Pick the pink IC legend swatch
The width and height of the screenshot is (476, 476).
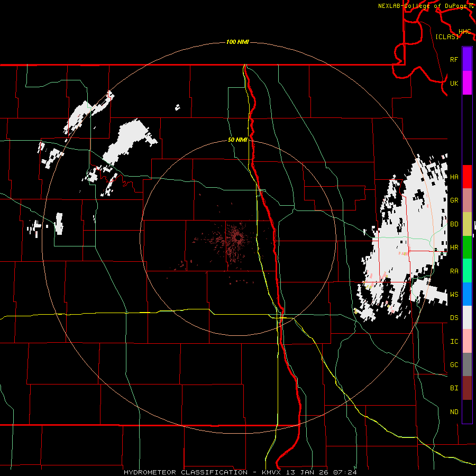click(467, 341)
